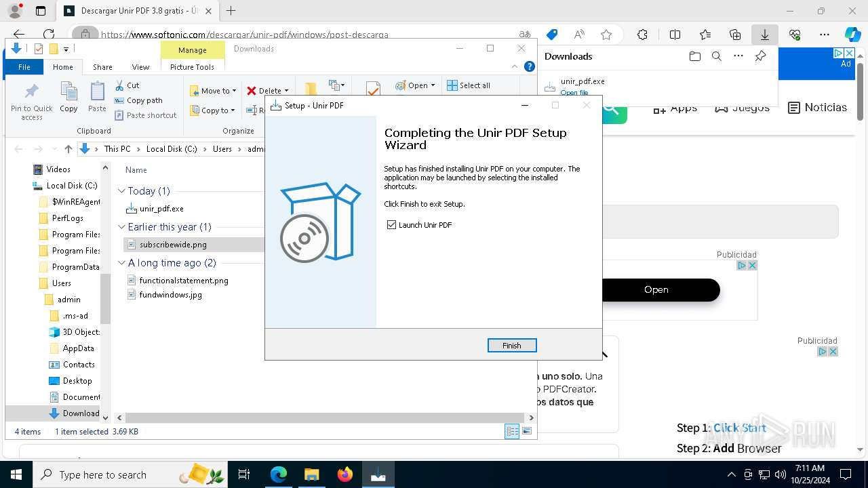
Task: Toggle Edge split screen icon
Action: pos(675,35)
